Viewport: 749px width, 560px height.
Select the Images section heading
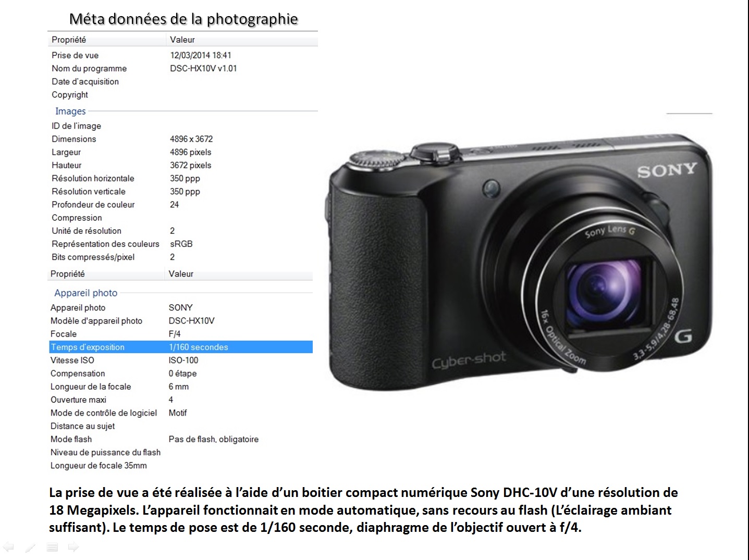point(70,111)
